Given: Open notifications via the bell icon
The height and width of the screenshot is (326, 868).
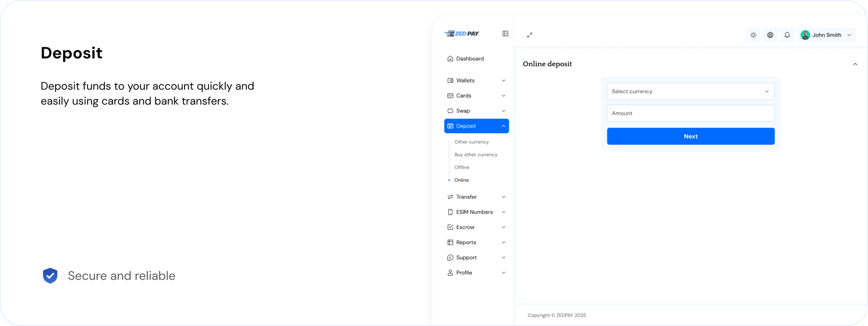Looking at the screenshot, I should click(x=787, y=35).
